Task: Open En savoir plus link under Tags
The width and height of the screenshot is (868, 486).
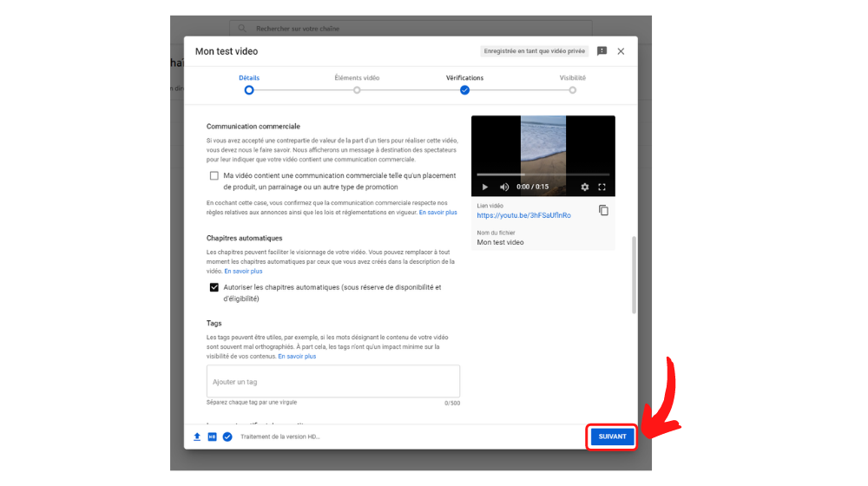Action: [297, 357]
